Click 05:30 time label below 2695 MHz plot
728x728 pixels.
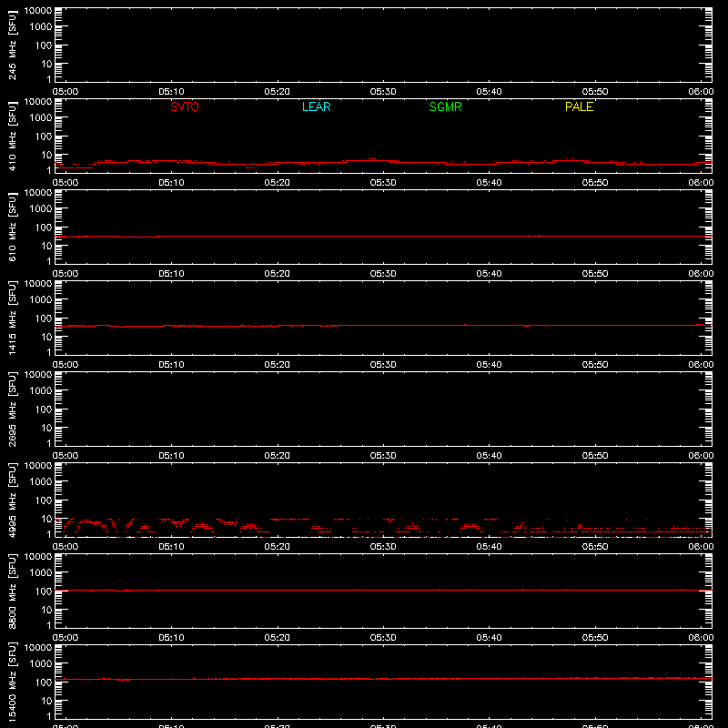383,456
